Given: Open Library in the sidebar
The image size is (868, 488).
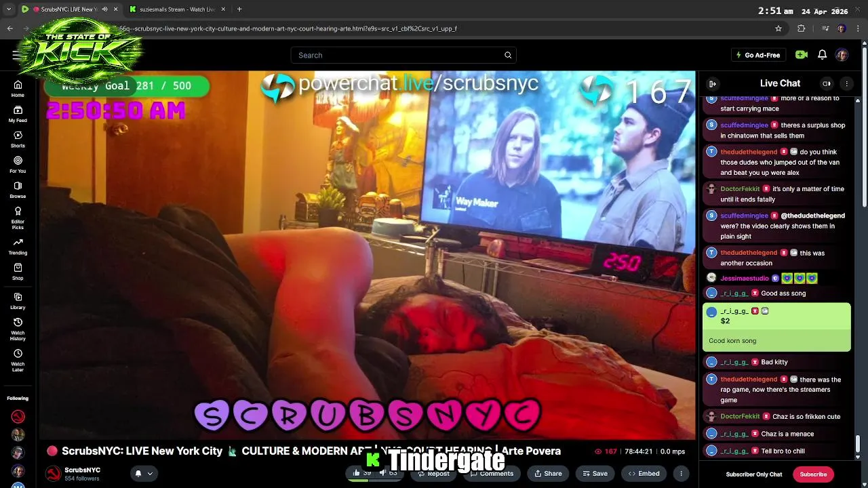Looking at the screenshot, I should 18,302.
